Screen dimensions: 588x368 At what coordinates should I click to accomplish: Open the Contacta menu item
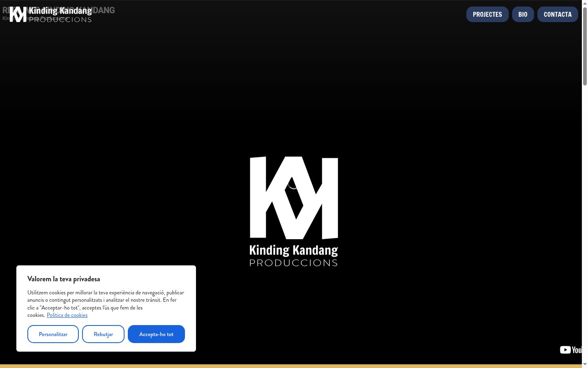click(557, 14)
